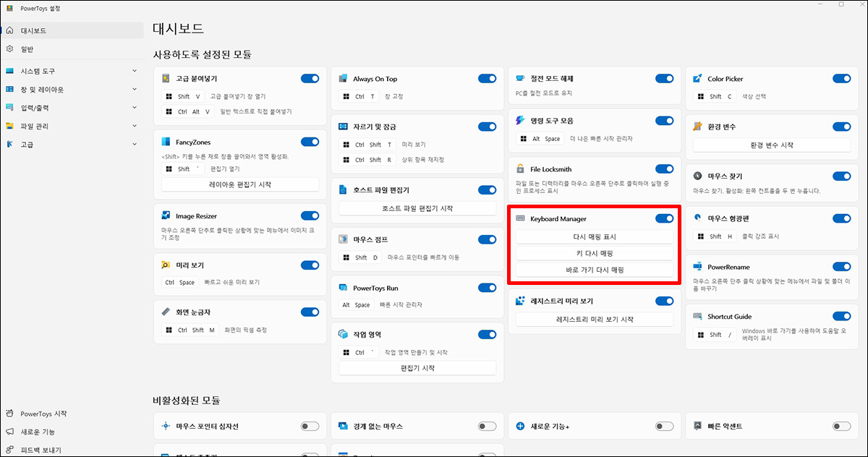Click the 비활성화된 모듈 section heading
The image size is (868, 457).
coord(187,400)
